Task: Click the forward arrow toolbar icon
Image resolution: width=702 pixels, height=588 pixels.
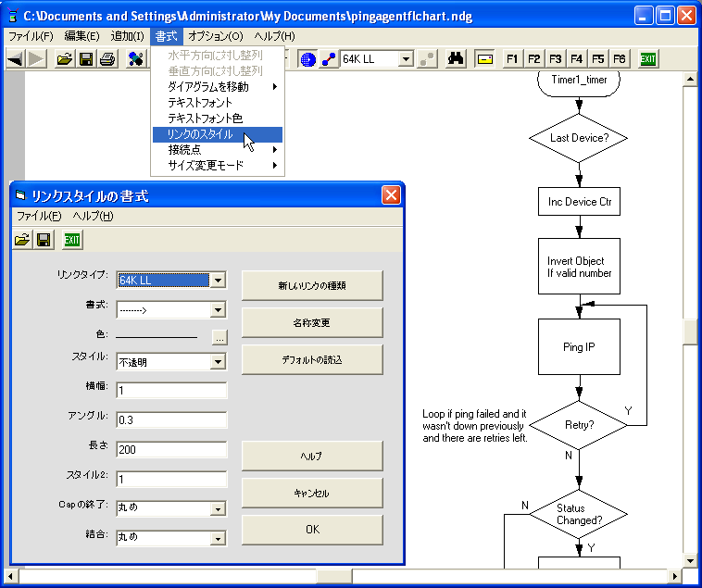Action: click(37, 58)
